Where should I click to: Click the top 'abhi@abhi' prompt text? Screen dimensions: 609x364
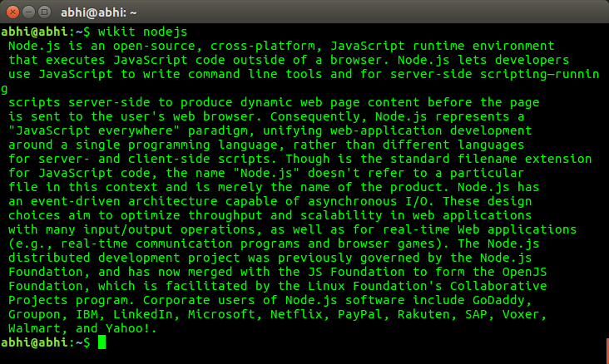coord(35,32)
